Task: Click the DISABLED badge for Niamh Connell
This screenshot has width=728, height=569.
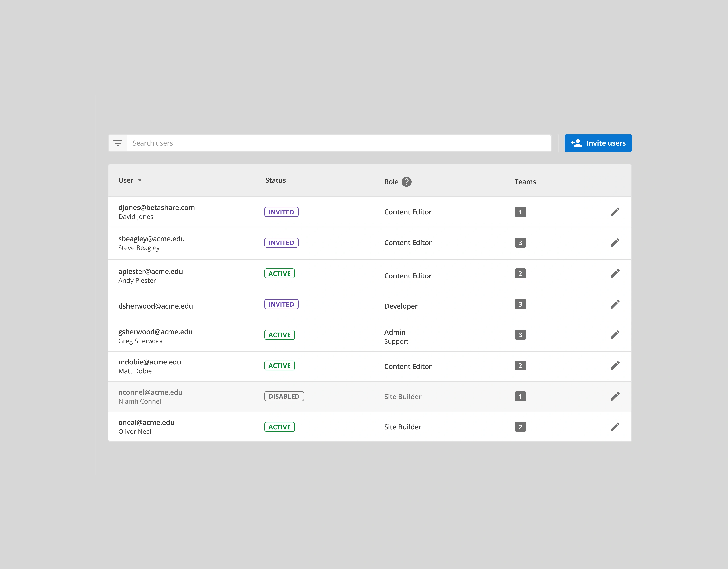Action: pyautogui.click(x=284, y=396)
